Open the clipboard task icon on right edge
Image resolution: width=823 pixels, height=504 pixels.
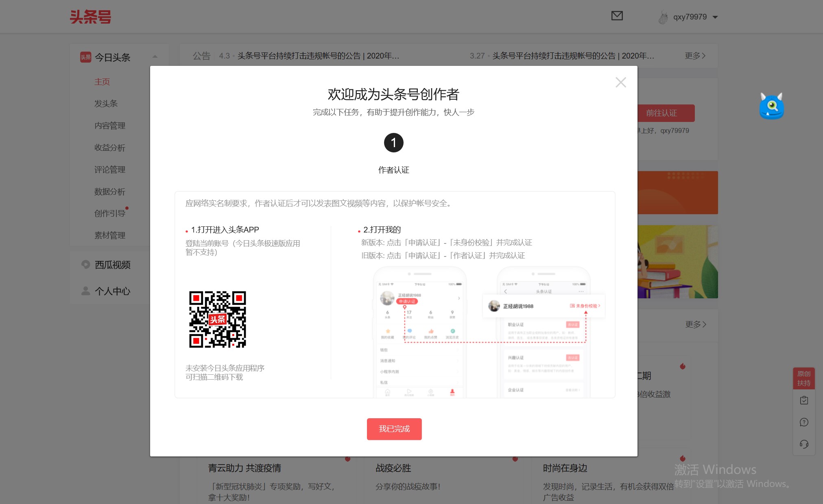(803, 400)
